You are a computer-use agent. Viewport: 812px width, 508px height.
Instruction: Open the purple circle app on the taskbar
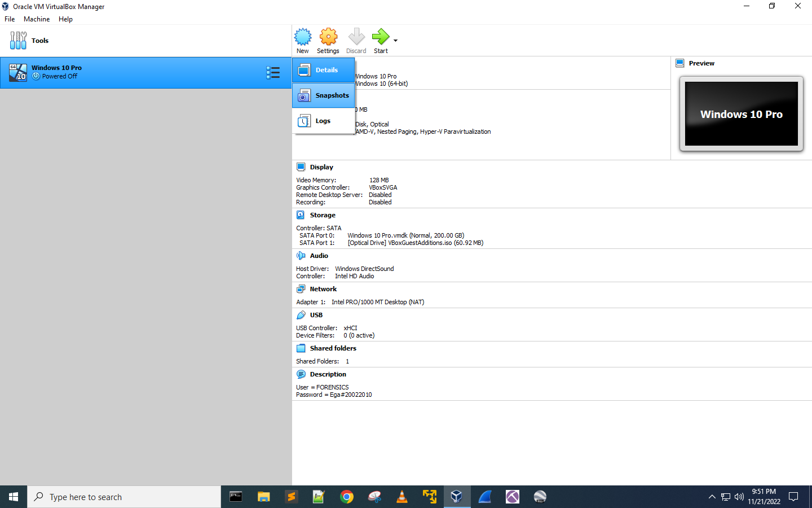coord(512,497)
